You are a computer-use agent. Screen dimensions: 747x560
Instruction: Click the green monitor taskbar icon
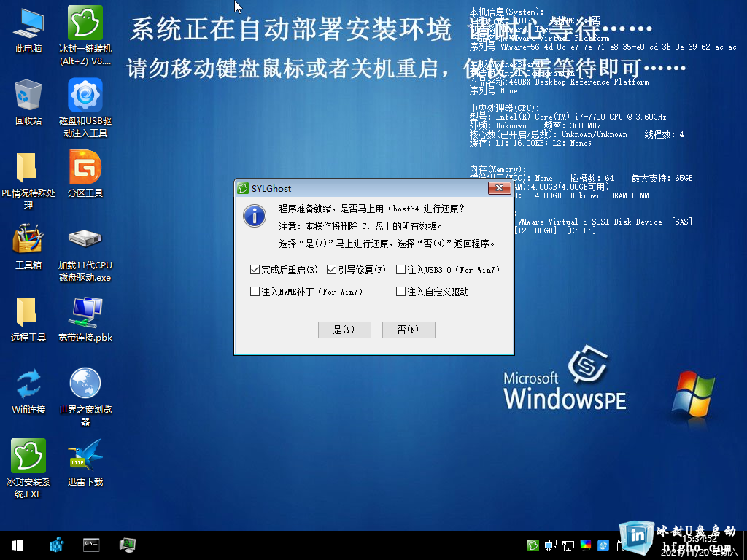[x=128, y=545]
